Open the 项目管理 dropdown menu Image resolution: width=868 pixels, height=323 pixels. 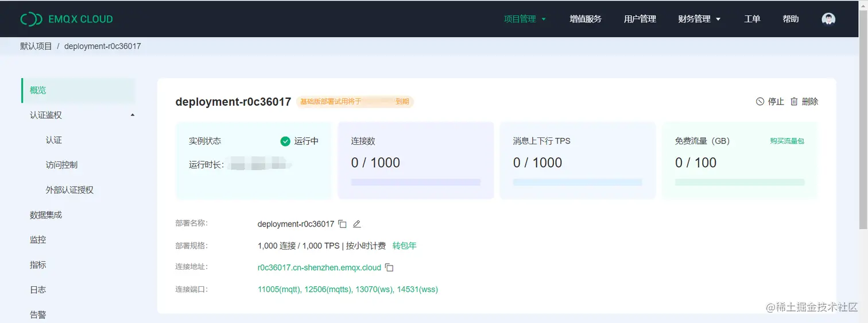coord(525,19)
